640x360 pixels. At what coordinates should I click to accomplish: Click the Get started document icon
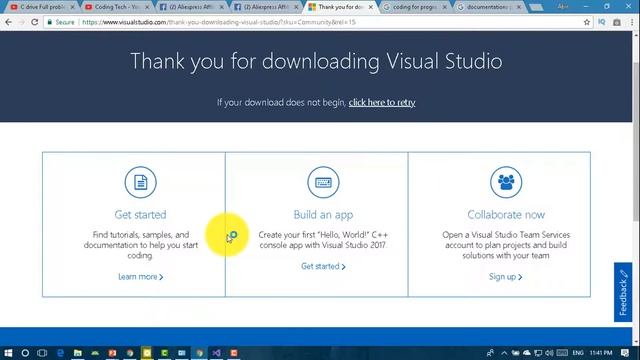coord(140,182)
